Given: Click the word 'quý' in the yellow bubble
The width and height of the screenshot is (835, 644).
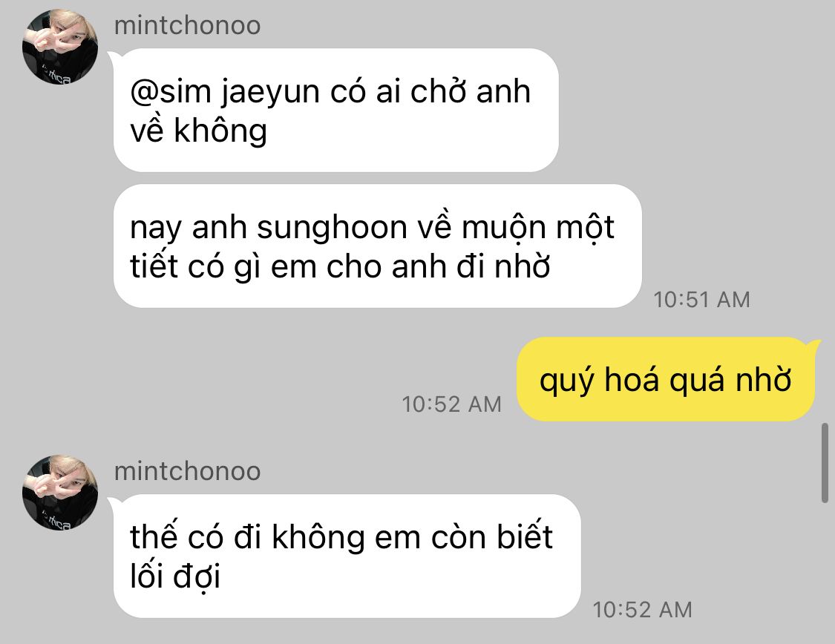Looking at the screenshot, I should click(566, 381).
